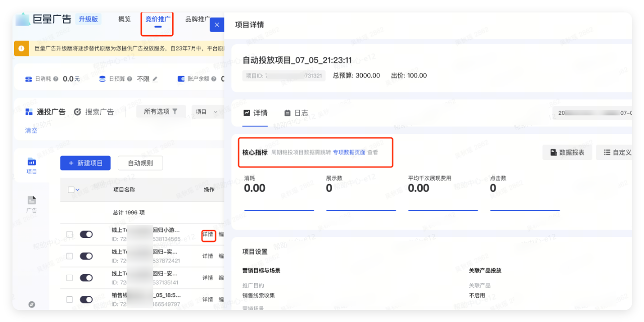Toggle the switch for project ID ending 466549797
Screen dimensions: 644x322
pos(87,299)
